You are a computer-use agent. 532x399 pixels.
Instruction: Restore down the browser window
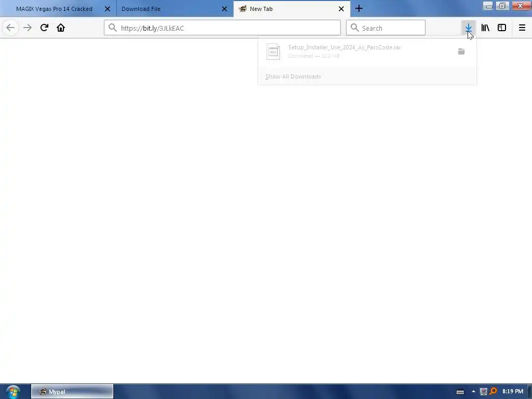point(502,6)
